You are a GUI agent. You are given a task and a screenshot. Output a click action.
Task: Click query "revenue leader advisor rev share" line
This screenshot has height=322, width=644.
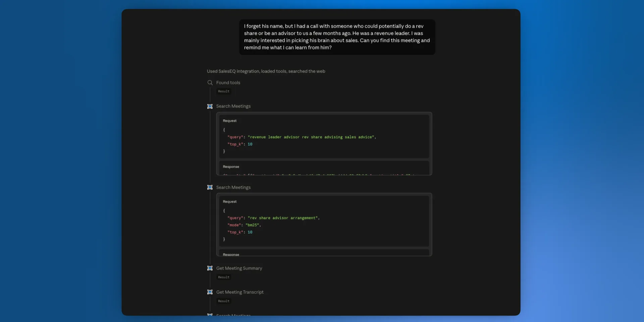pyautogui.click(x=302, y=137)
